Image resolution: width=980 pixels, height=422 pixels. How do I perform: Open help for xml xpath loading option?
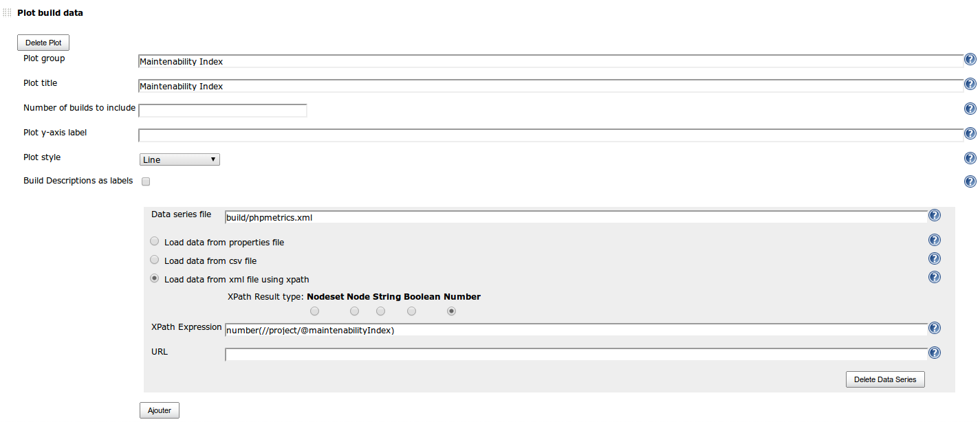935,277
